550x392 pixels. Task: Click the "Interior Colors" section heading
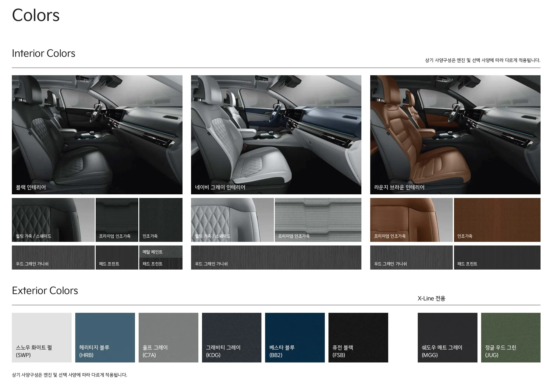click(x=44, y=53)
